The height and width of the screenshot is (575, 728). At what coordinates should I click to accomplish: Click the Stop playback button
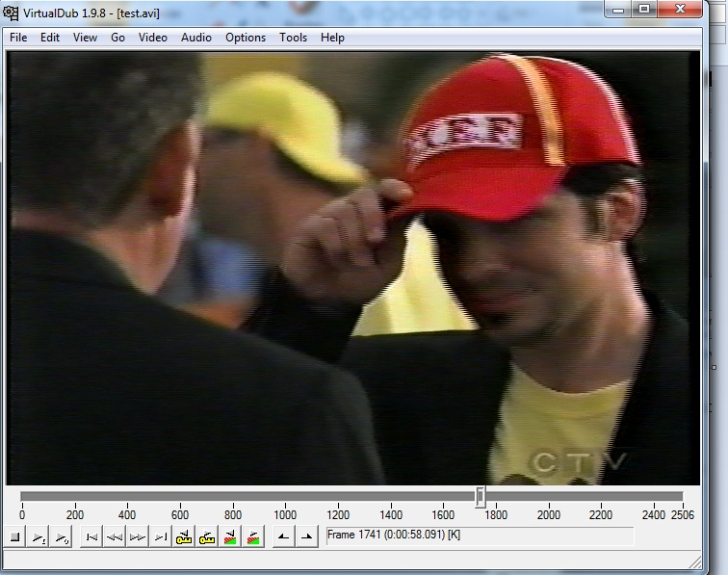pos(14,536)
